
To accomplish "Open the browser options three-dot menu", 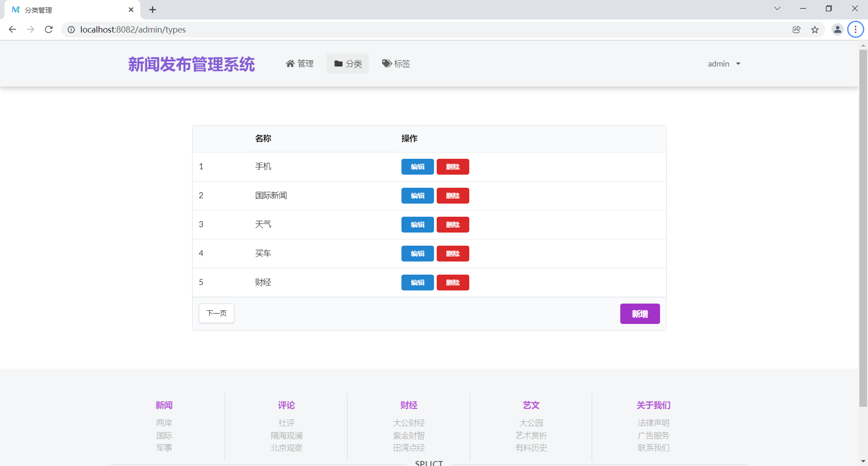I will click(x=855, y=29).
